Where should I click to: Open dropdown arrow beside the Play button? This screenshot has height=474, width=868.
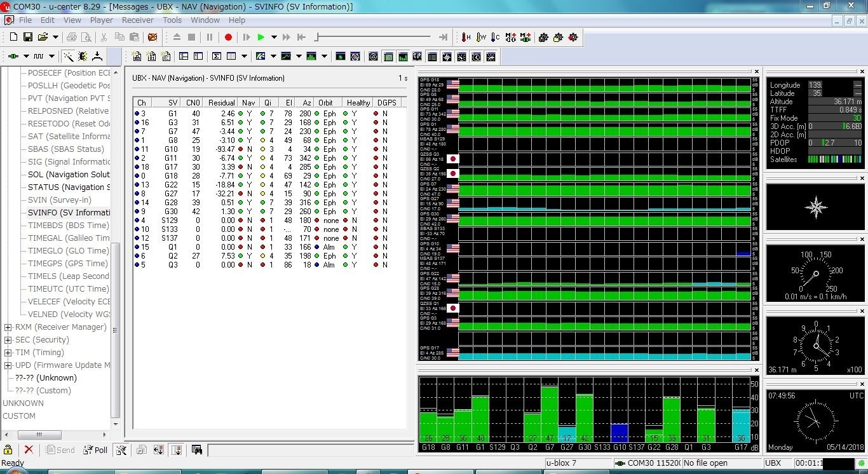click(274, 37)
